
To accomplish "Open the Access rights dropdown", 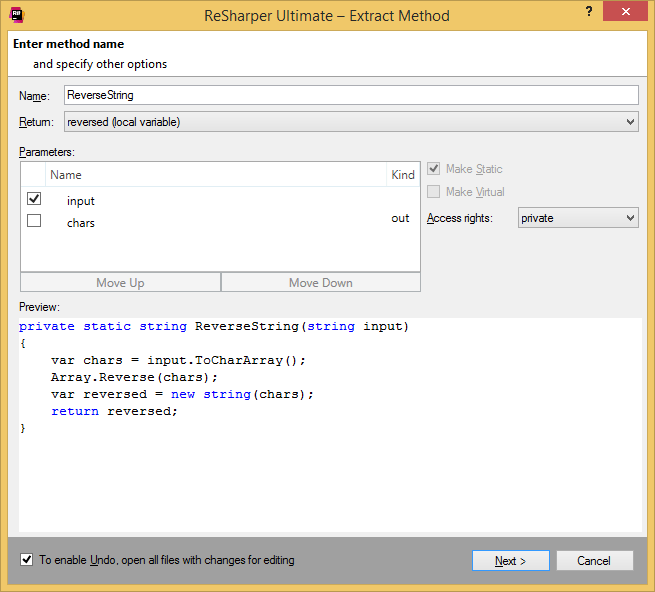I will click(578, 218).
